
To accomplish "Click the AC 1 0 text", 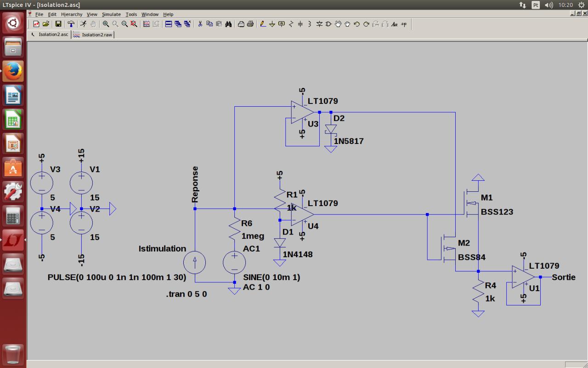I will pyautogui.click(x=256, y=287).
